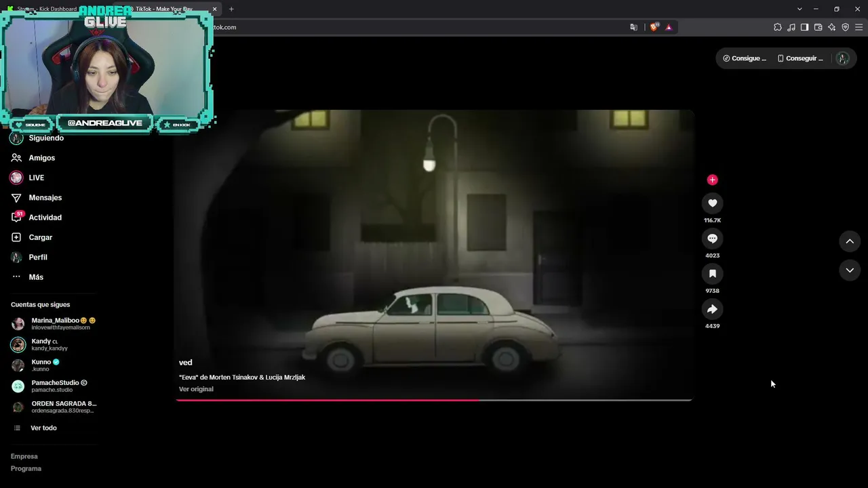Open the browser extensions puzzle icon
The width and height of the screenshot is (868, 488).
[x=778, y=27]
